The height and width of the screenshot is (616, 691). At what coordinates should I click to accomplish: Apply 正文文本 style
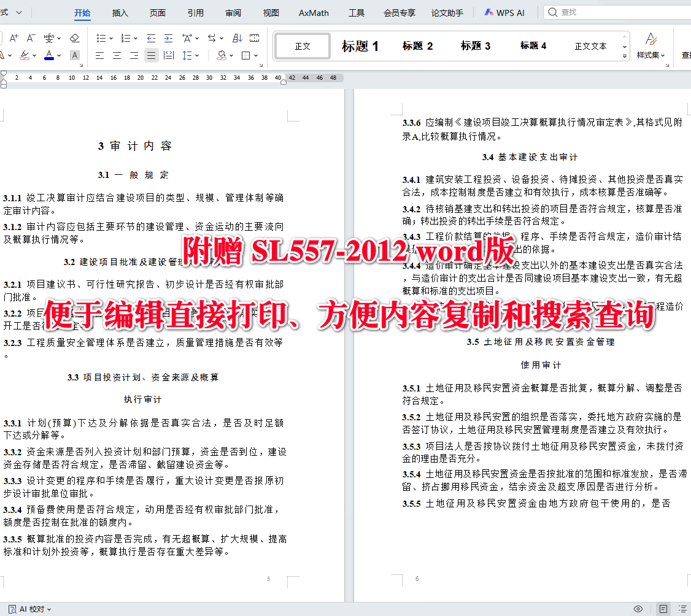tap(590, 46)
